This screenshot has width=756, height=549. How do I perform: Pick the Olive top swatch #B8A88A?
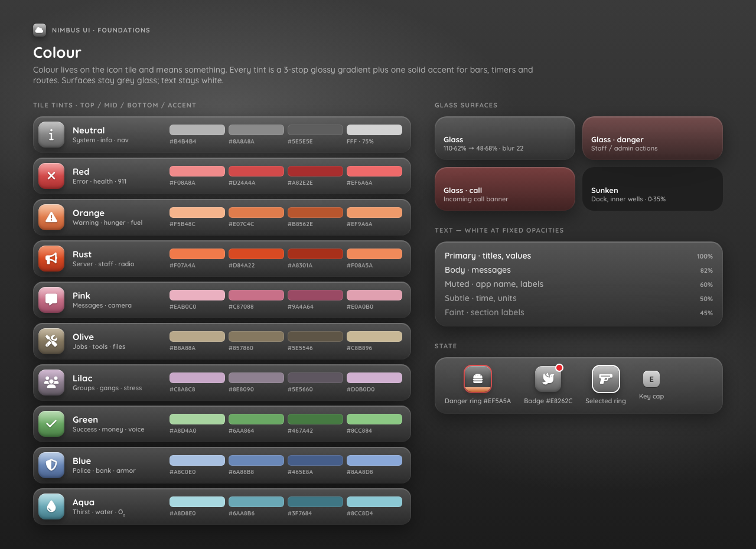pos(197,336)
